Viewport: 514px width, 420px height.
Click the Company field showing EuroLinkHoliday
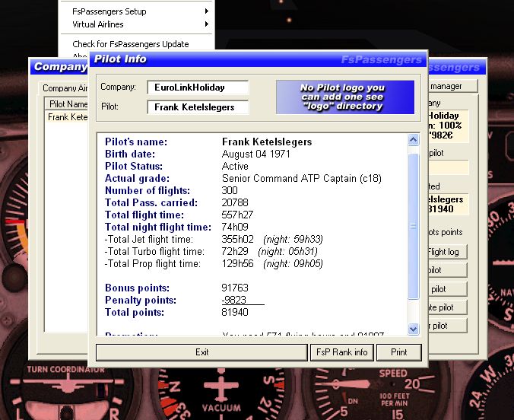[x=197, y=87]
